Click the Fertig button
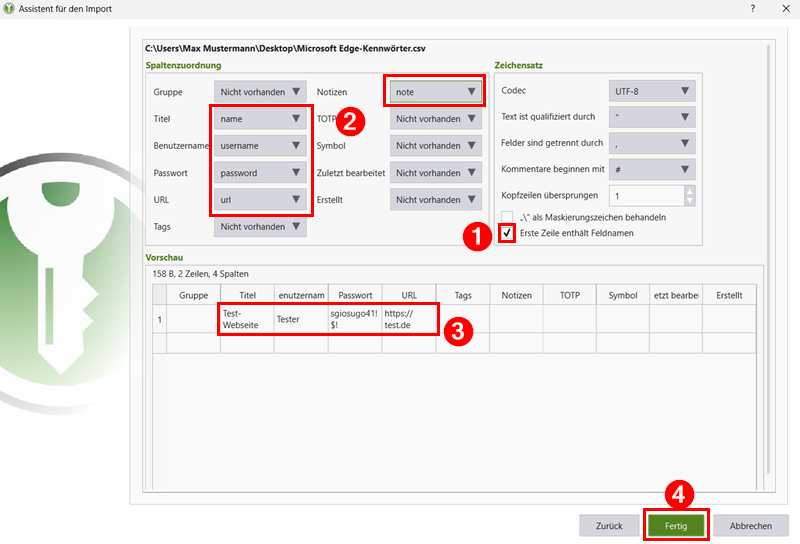The image size is (800, 544). (x=677, y=525)
